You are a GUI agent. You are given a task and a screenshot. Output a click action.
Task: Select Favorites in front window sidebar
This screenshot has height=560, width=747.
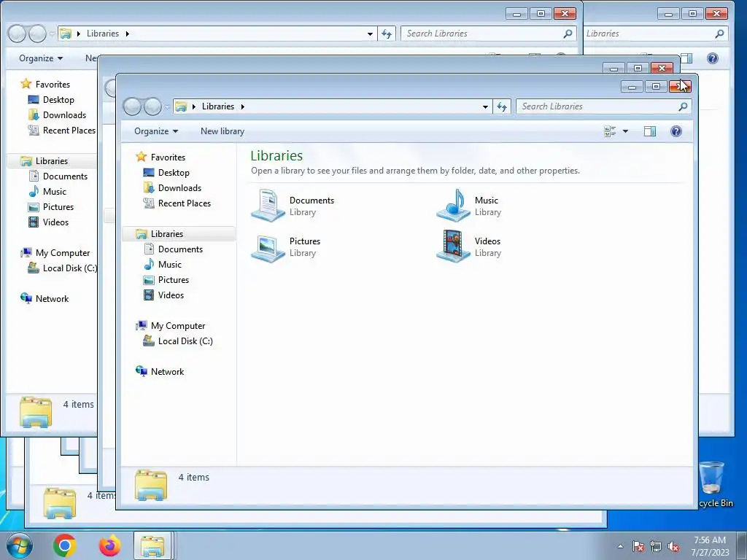(x=160, y=157)
